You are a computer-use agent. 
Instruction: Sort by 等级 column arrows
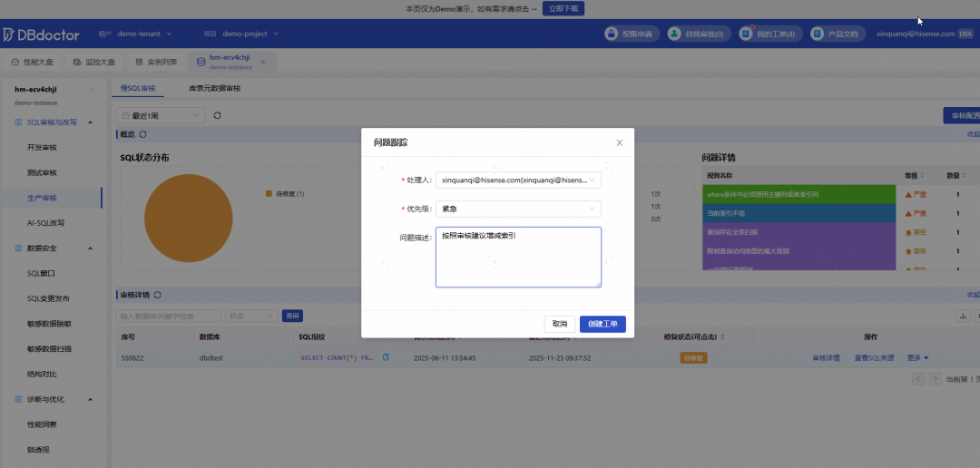click(x=923, y=176)
